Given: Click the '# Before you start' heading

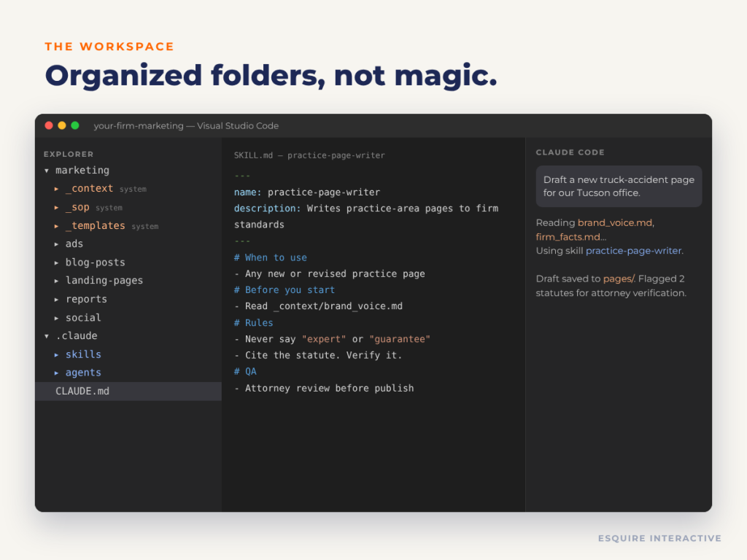Looking at the screenshot, I should click(x=285, y=290).
